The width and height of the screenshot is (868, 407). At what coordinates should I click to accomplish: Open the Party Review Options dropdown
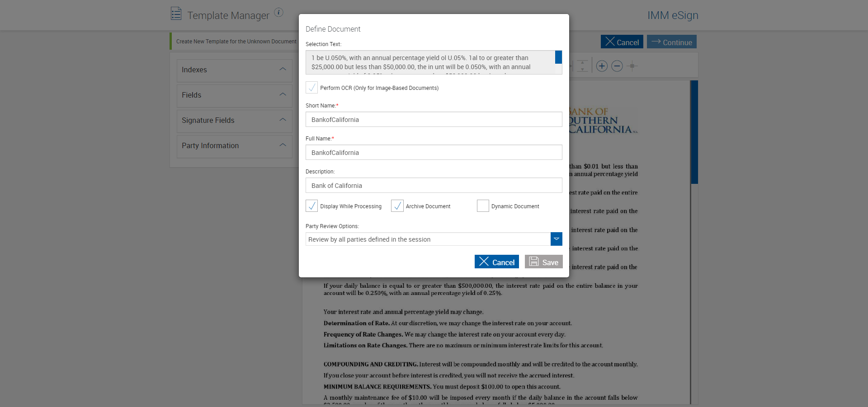556,239
